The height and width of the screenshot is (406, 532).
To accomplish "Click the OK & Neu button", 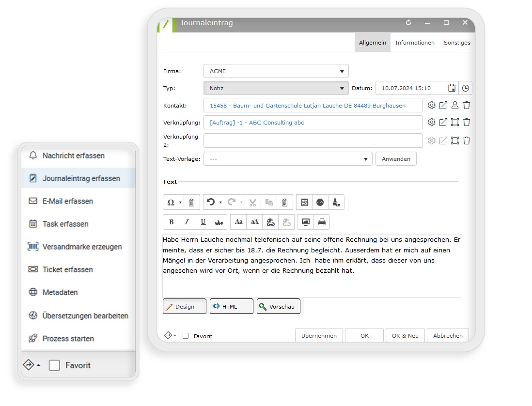I will tap(405, 335).
